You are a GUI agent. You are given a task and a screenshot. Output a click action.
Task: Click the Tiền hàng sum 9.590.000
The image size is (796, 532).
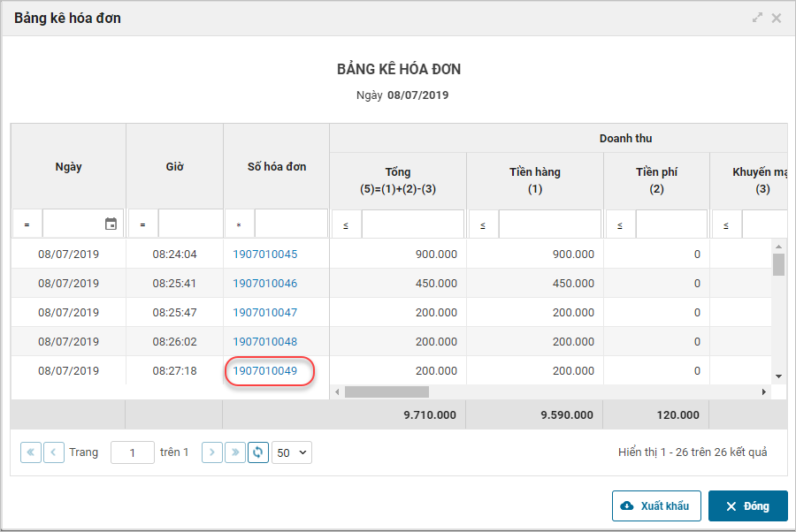click(567, 414)
